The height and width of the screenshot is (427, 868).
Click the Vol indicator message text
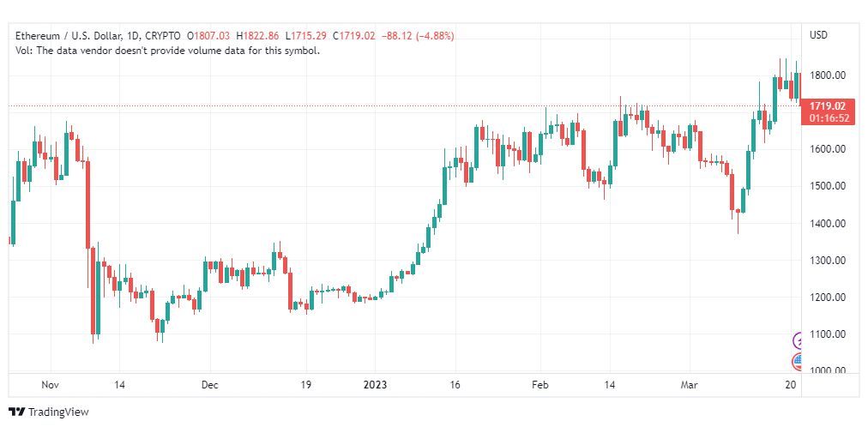(x=168, y=51)
